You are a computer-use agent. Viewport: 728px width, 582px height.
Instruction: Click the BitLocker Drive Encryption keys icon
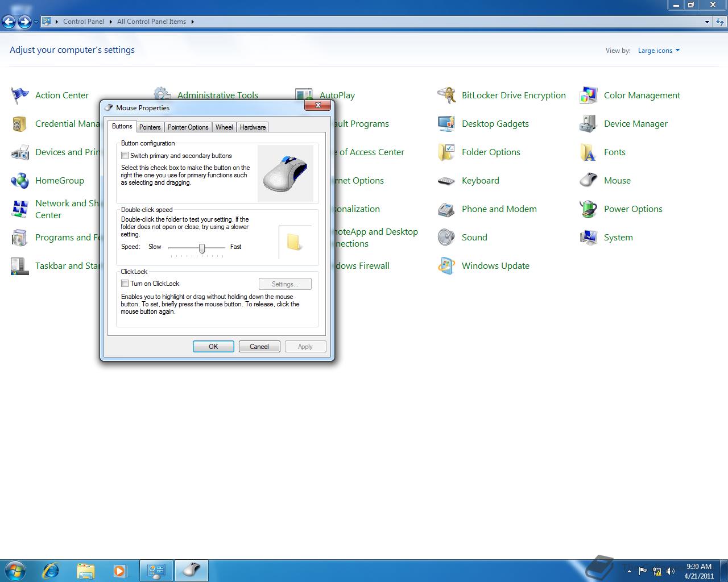(446, 95)
